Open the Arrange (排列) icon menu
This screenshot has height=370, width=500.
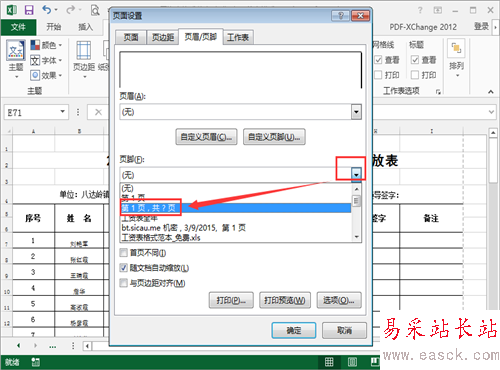456,49
